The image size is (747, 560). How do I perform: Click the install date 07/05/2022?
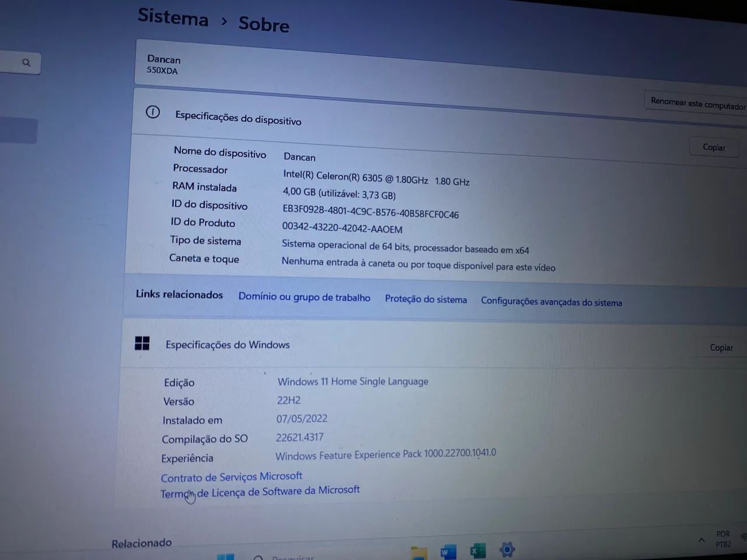pyautogui.click(x=302, y=418)
